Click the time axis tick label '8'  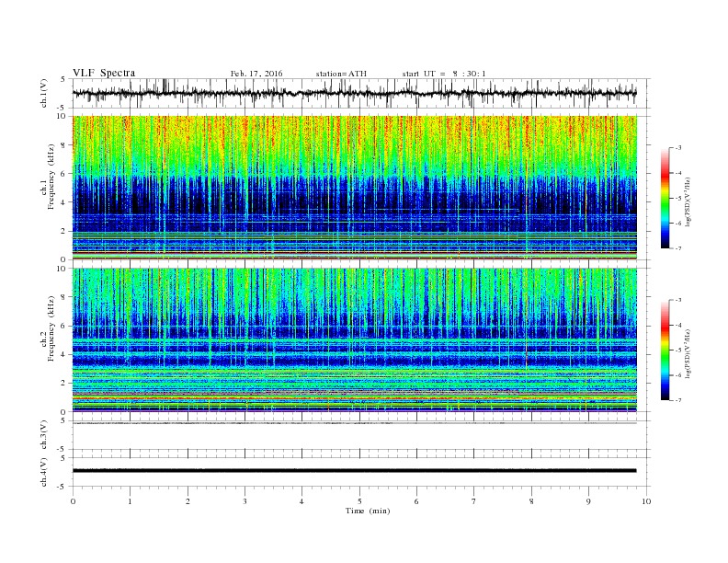click(531, 501)
